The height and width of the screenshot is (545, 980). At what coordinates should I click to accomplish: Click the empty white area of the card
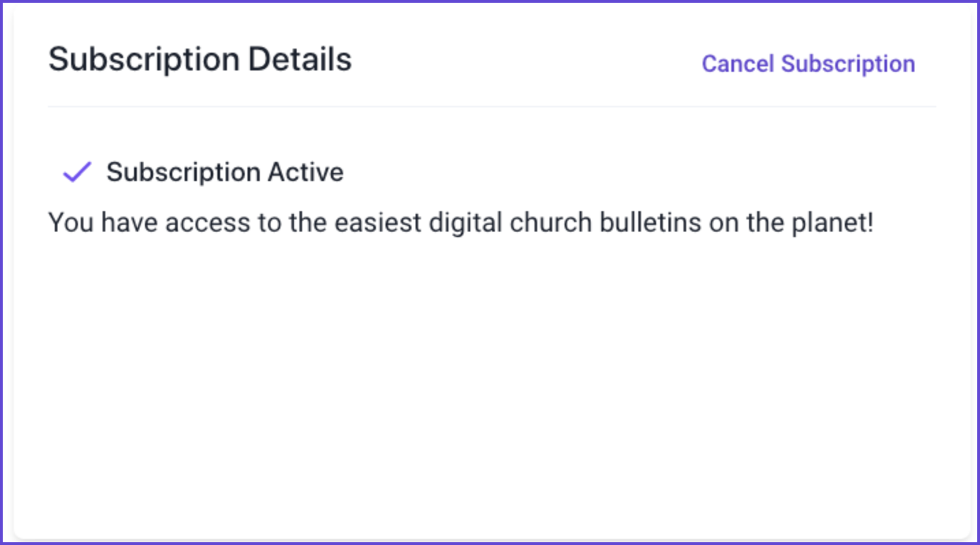coord(492,382)
